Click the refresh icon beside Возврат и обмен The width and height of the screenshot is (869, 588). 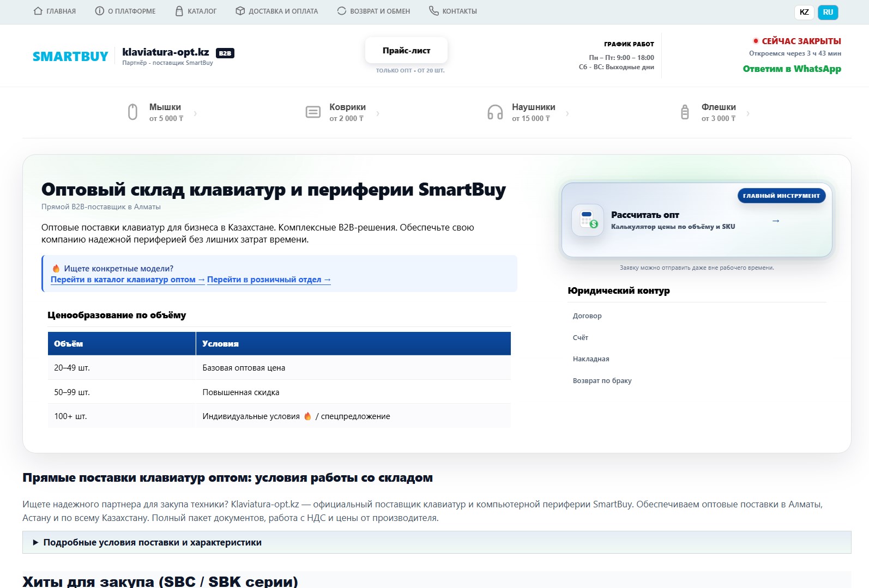341,11
